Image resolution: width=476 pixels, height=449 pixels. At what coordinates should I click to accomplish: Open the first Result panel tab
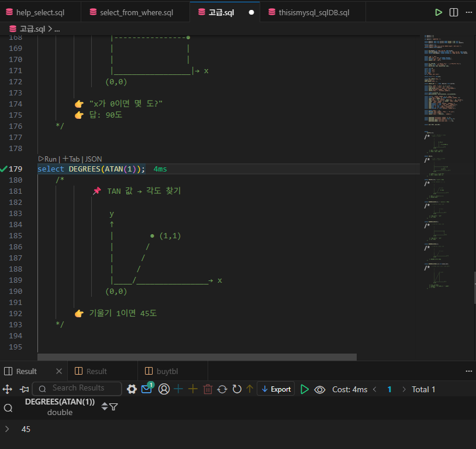pyautogui.click(x=26, y=371)
